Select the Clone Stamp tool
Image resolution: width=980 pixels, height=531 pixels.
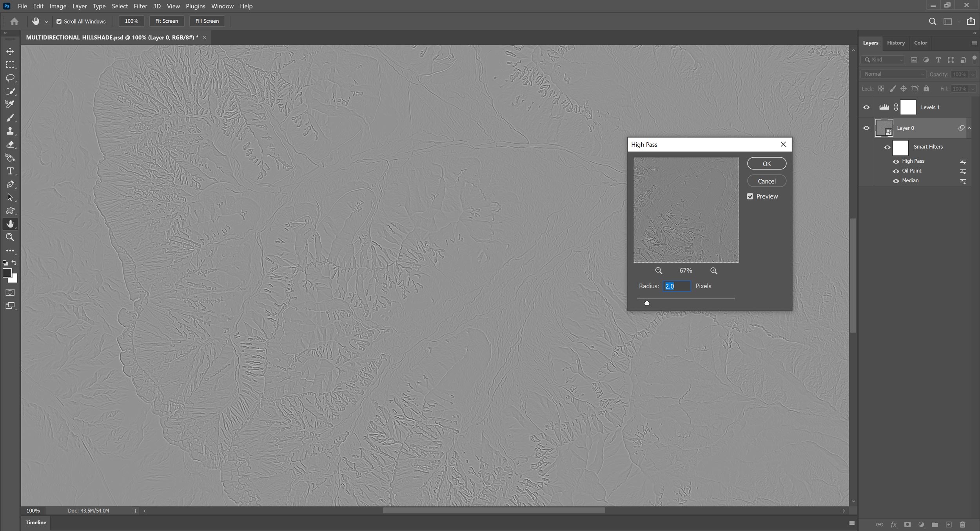tap(10, 131)
